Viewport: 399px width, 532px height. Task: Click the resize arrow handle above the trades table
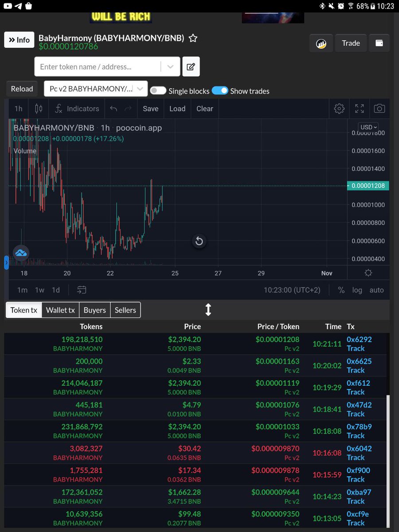coord(208,309)
